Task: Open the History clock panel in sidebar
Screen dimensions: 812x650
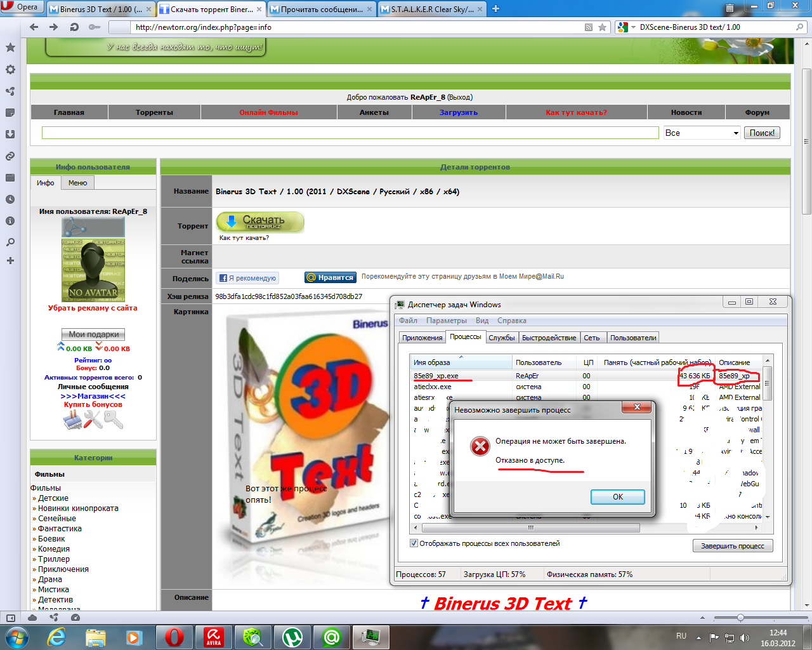Action: [x=10, y=199]
